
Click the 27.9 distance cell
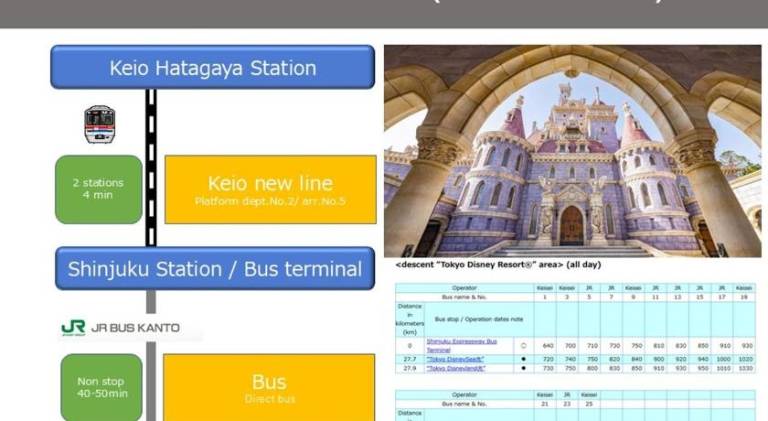pyautogui.click(x=409, y=368)
